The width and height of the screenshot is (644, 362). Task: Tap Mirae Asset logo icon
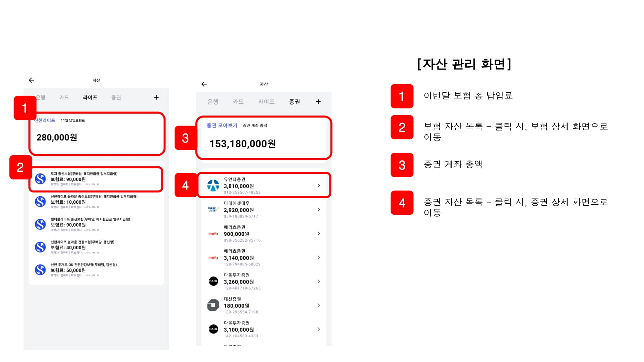213,209
